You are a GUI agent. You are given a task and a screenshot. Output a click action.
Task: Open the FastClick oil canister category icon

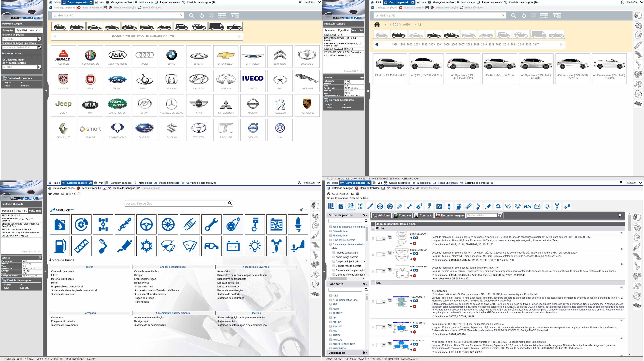point(60,224)
